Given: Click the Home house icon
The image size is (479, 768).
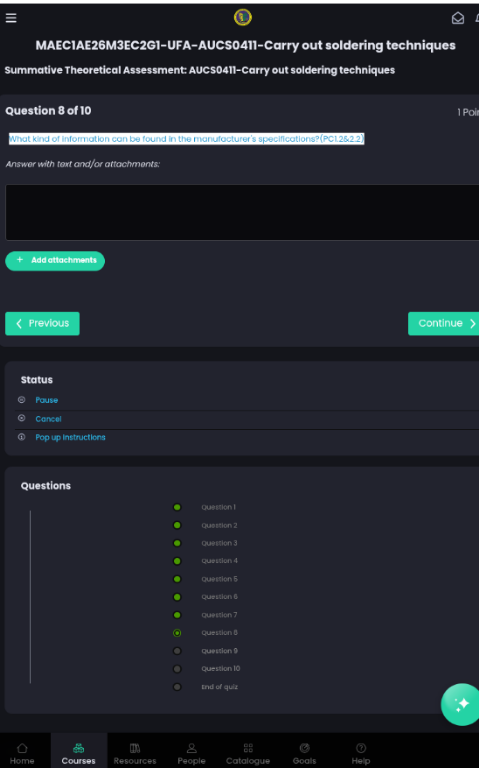Looking at the screenshot, I should coord(22,748).
